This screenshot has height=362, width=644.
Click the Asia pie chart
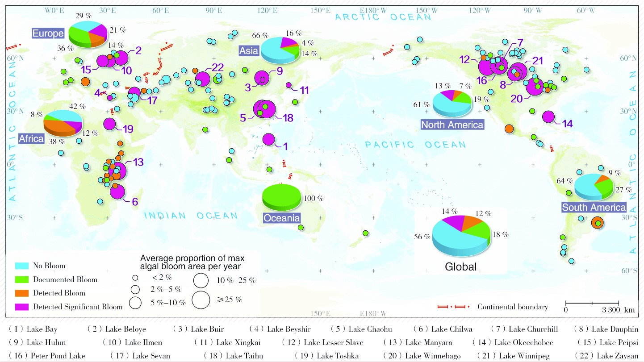(280, 50)
